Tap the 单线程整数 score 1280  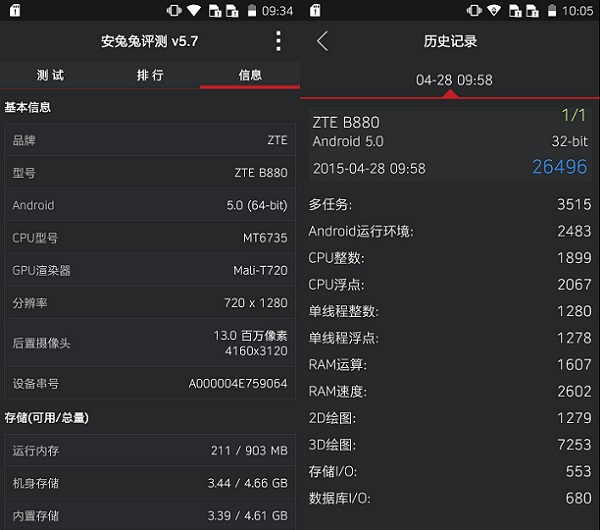(x=574, y=311)
